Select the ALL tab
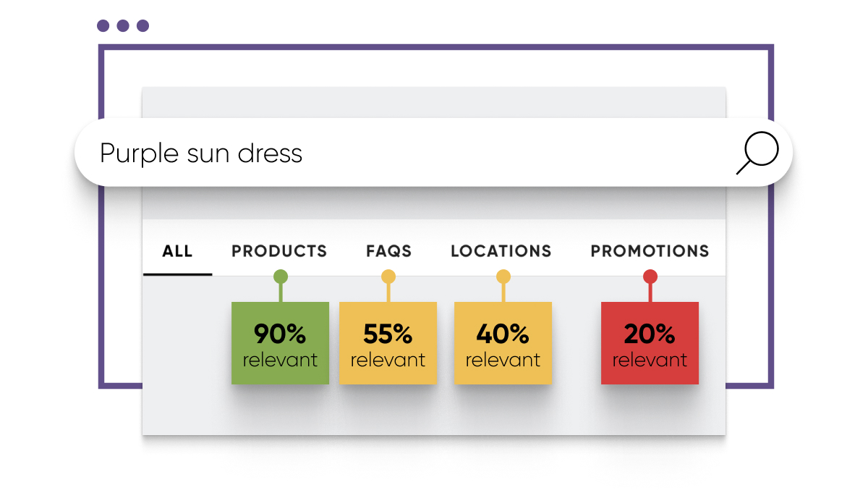Viewport: 868px width, 501px height. pyautogui.click(x=177, y=251)
